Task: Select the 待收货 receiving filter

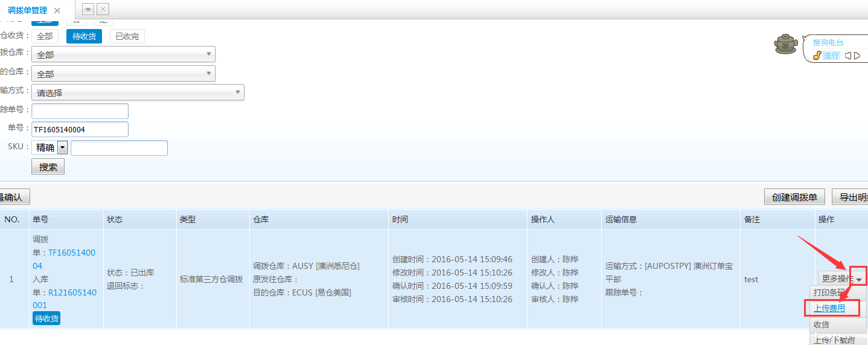Action: tap(85, 36)
